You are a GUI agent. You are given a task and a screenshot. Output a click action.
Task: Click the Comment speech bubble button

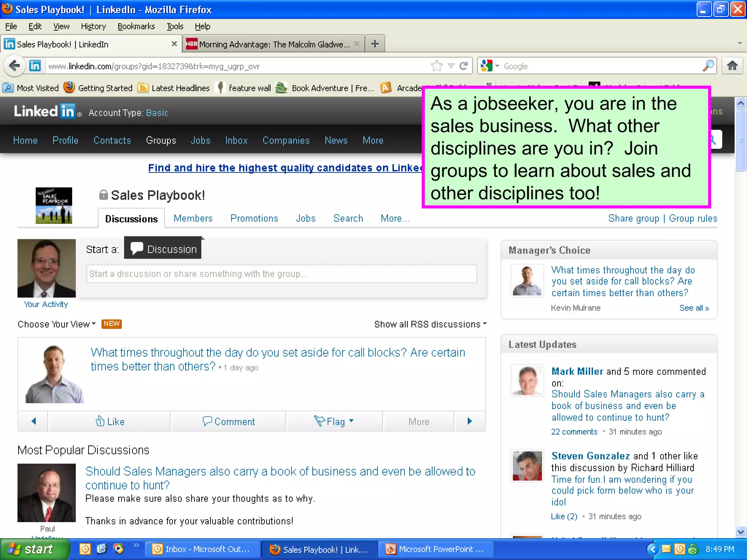[229, 421]
